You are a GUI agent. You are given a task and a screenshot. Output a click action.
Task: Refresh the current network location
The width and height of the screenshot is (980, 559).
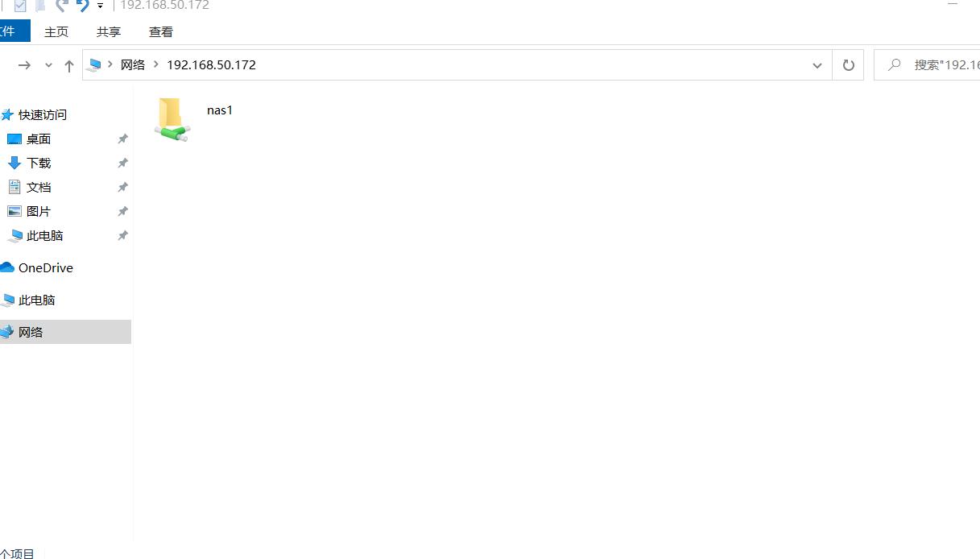[x=848, y=65]
